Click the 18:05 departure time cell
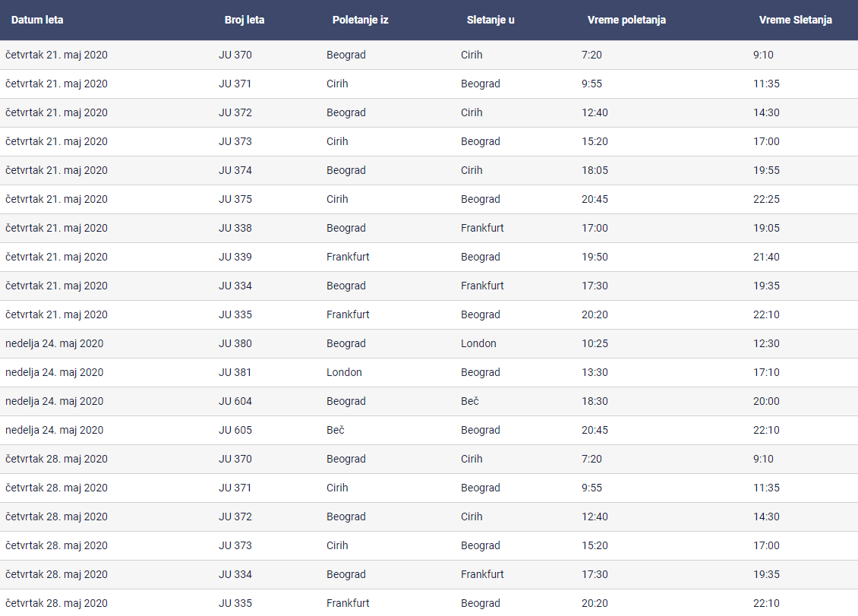 pyautogui.click(x=595, y=170)
